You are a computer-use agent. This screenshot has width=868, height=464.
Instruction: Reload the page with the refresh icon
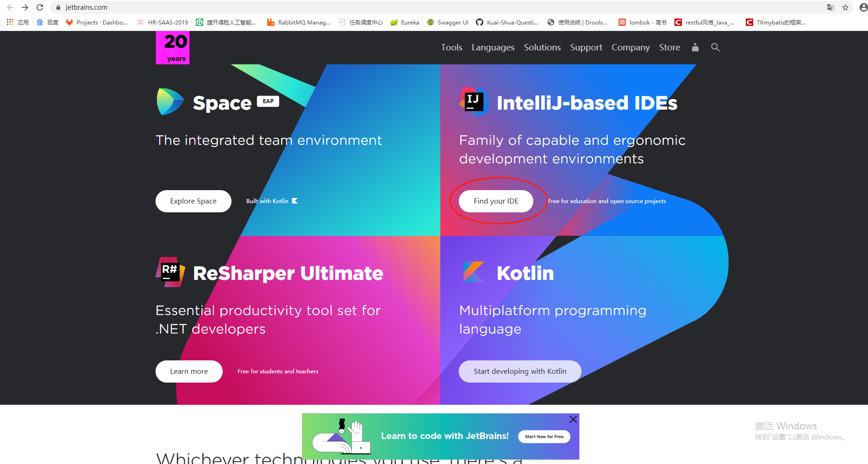[40, 7]
